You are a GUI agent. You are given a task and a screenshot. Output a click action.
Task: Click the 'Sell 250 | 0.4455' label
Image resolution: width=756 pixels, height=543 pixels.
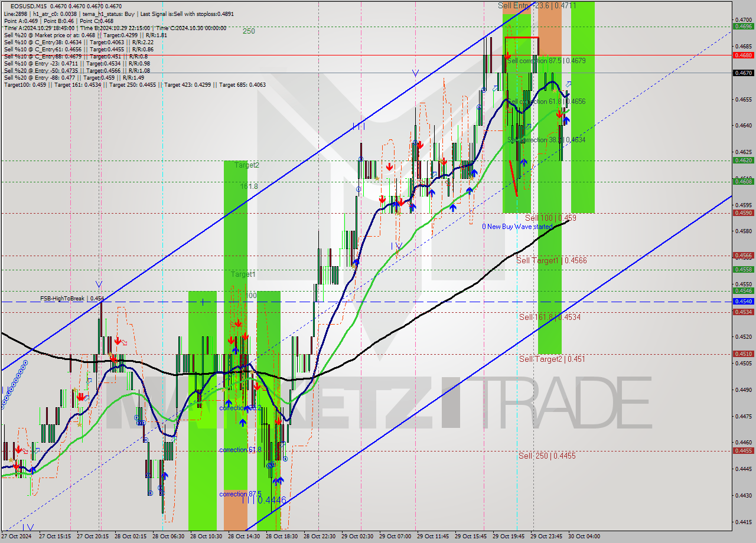[x=547, y=456]
